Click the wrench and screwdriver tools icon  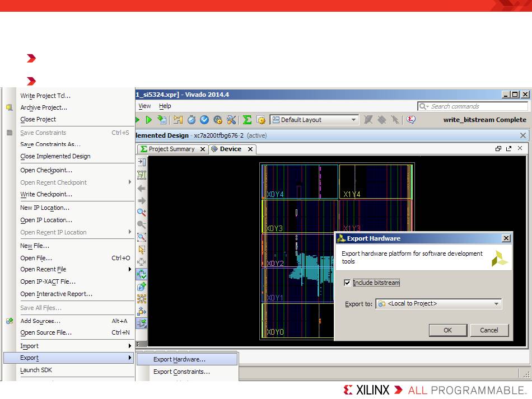tap(231, 120)
